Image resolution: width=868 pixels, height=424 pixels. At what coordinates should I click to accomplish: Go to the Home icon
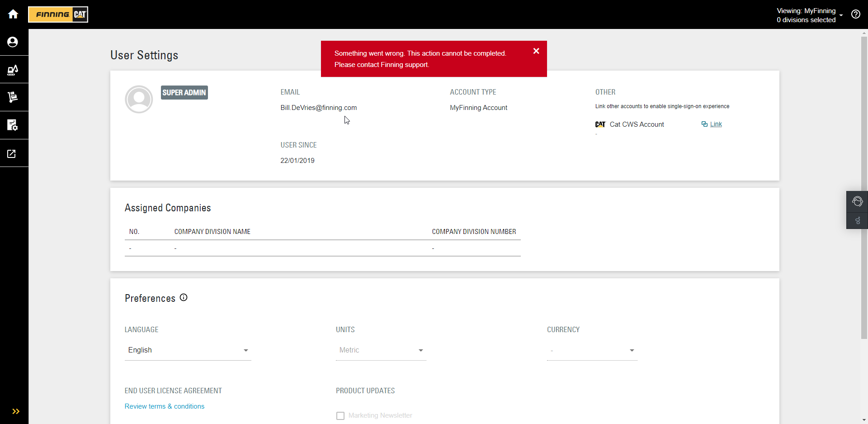coord(13,14)
